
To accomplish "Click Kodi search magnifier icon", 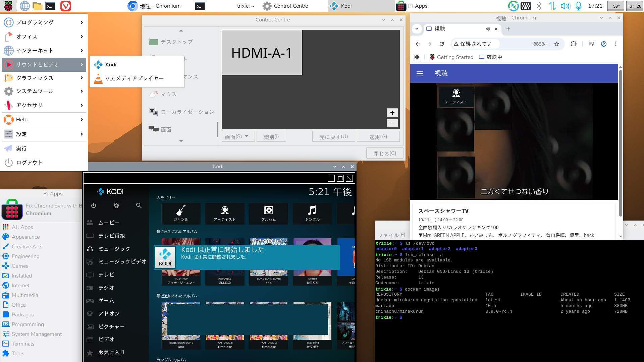I will (139, 205).
